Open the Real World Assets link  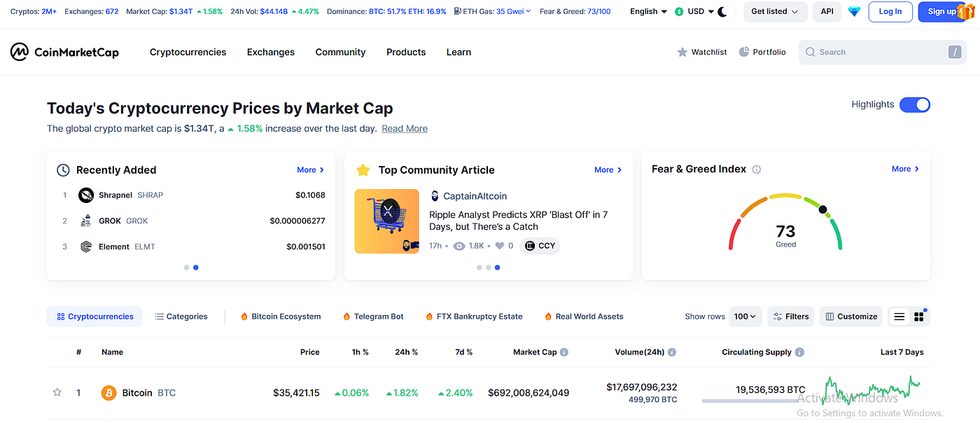point(584,317)
